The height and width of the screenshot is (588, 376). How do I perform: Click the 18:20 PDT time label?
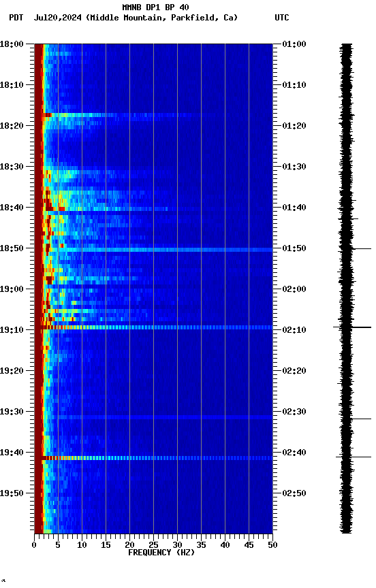pyautogui.click(x=12, y=126)
